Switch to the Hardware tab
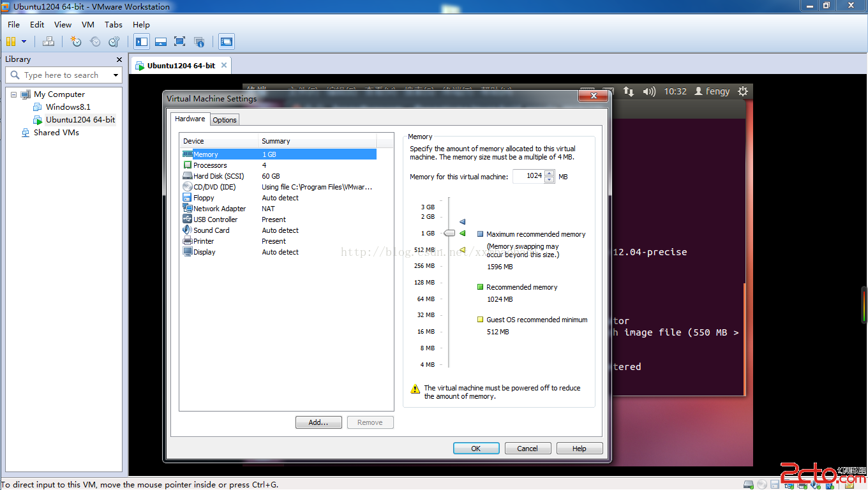868x490 pixels. coord(190,119)
